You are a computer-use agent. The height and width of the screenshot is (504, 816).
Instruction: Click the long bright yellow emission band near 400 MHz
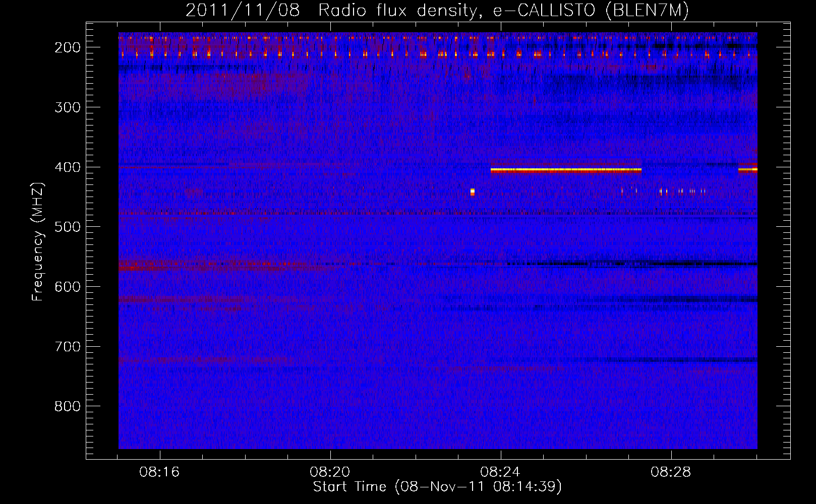(x=566, y=171)
